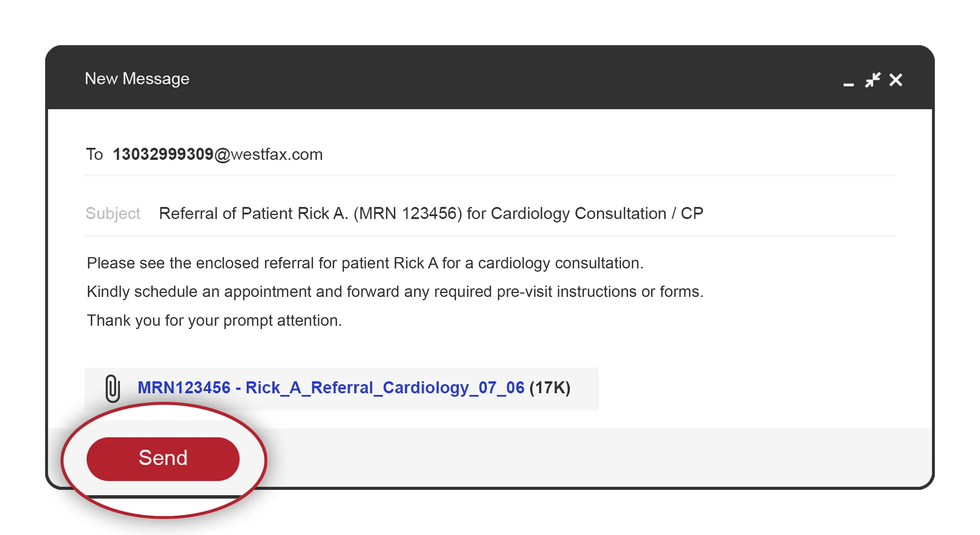
Task: Place cursor in "Kindly schedule an appointment" line
Action: (395, 292)
